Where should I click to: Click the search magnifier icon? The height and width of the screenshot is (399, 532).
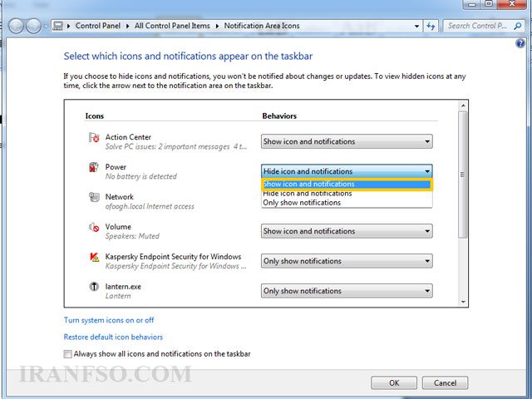click(517, 26)
